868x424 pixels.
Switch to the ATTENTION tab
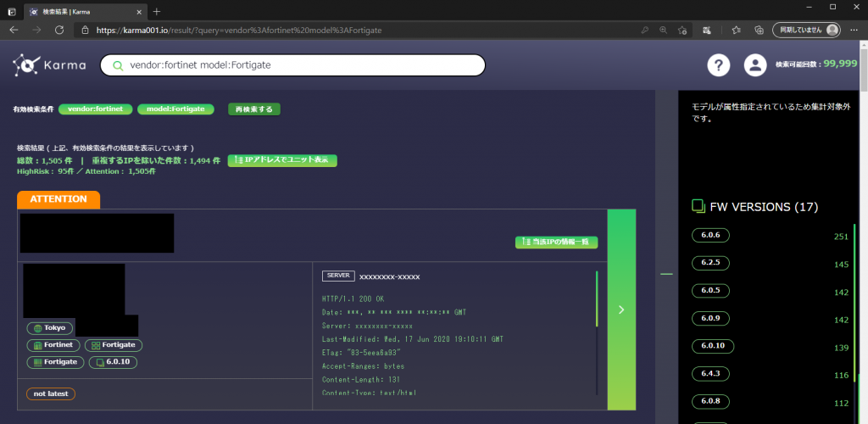(58, 199)
